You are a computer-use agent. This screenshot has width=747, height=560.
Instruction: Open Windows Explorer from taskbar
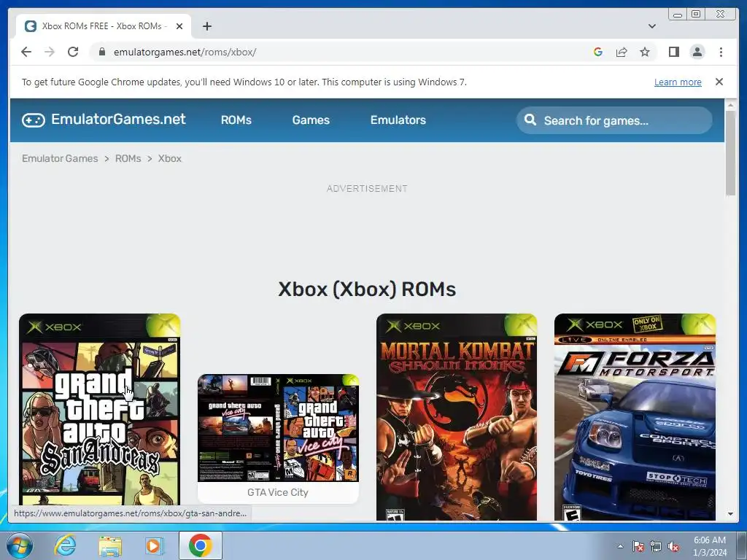tap(110, 545)
